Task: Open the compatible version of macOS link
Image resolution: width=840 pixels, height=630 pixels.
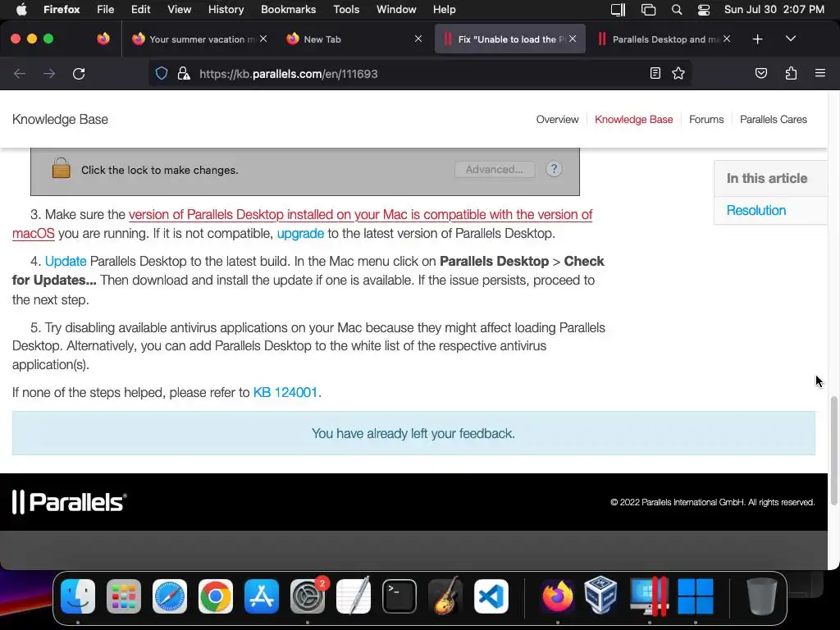Action: (x=360, y=215)
